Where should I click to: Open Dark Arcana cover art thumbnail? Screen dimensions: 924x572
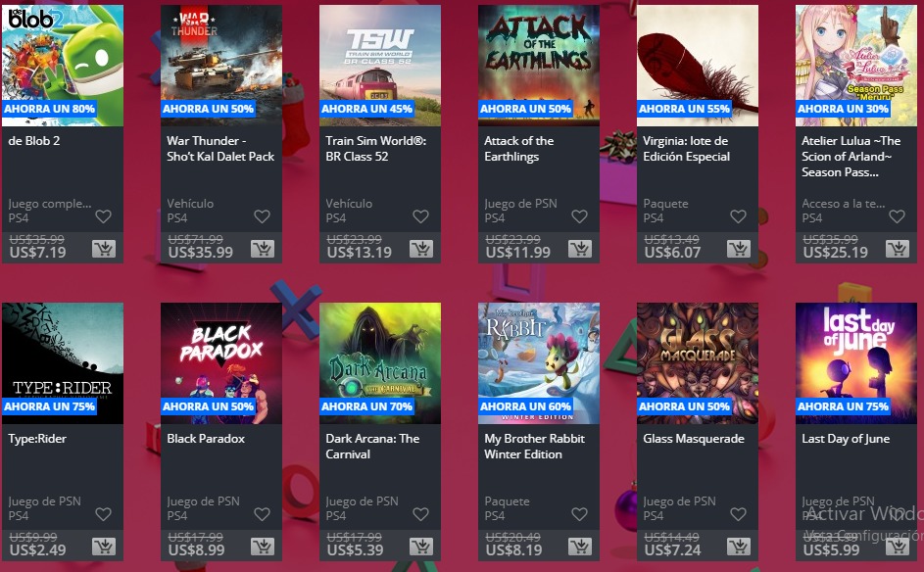(380, 363)
